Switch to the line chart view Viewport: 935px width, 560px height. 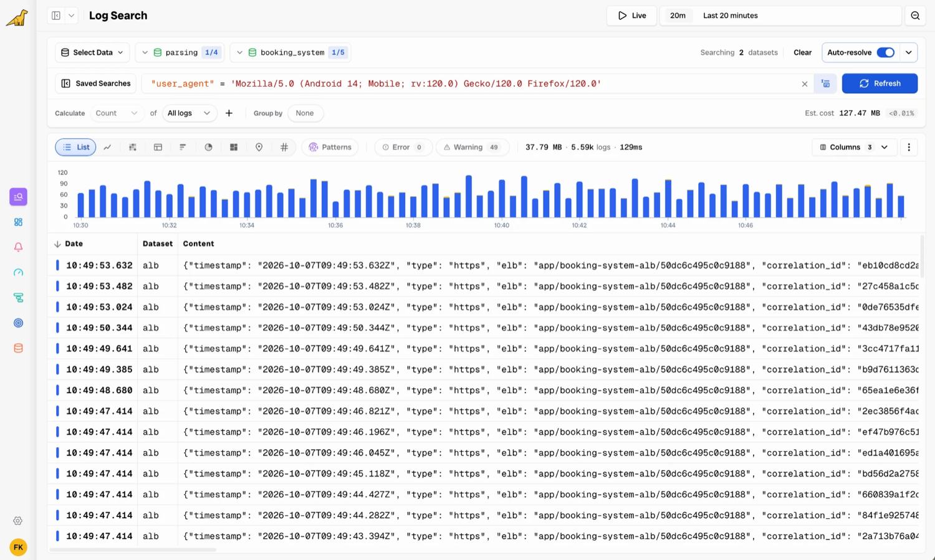coord(107,147)
